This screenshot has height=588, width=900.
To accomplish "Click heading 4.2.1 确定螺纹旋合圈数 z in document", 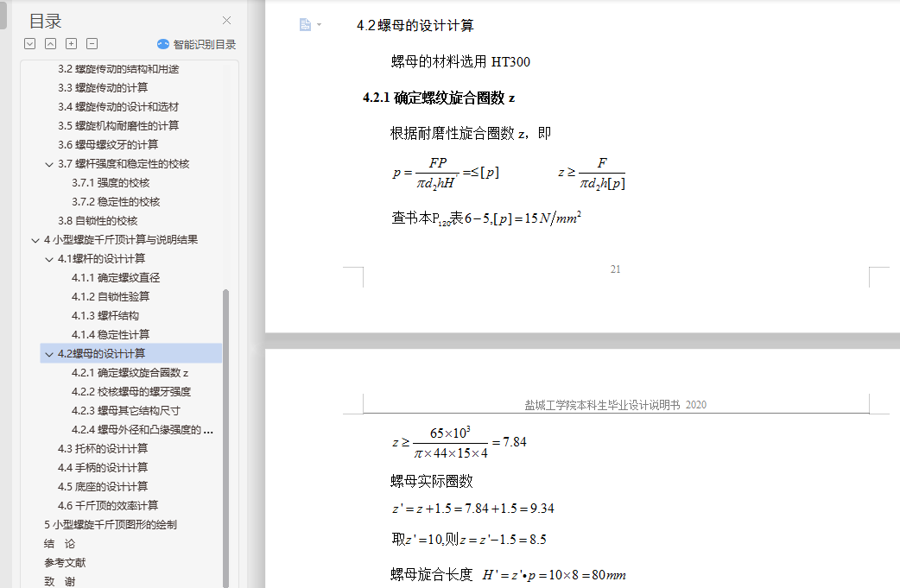I will coord(439,98).
